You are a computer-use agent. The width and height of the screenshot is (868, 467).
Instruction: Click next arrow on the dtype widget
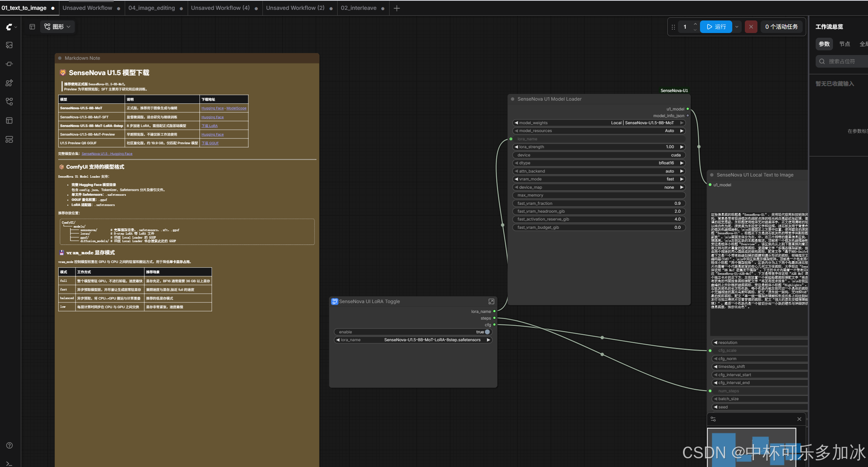[x=682, y=163]
